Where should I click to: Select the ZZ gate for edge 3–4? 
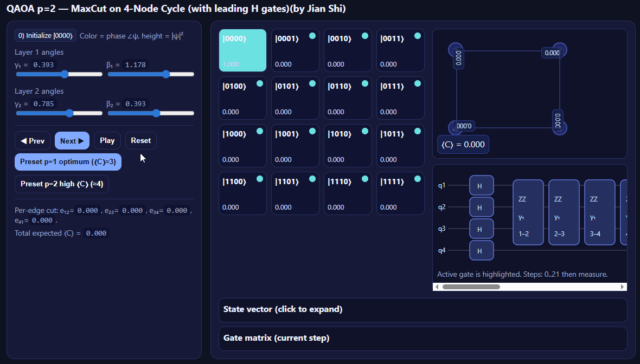point(597,212)
